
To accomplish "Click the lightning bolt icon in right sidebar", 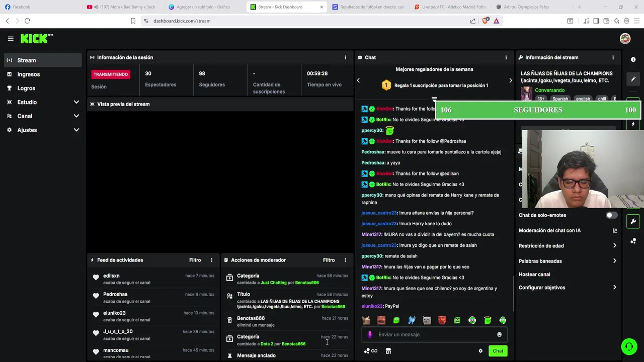I will (633, 124).
